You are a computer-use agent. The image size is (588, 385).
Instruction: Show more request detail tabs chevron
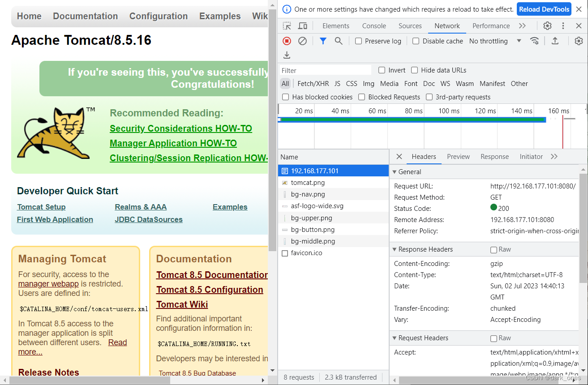[x=554, y=157]
